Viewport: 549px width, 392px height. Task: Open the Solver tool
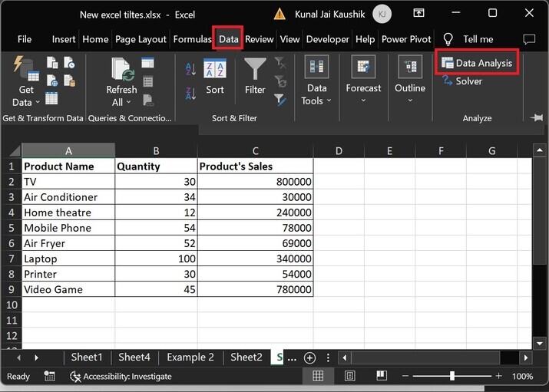[x=462, y=81]
